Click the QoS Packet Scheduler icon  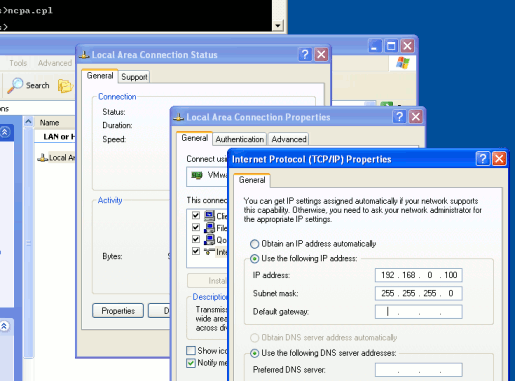[209, 239]
